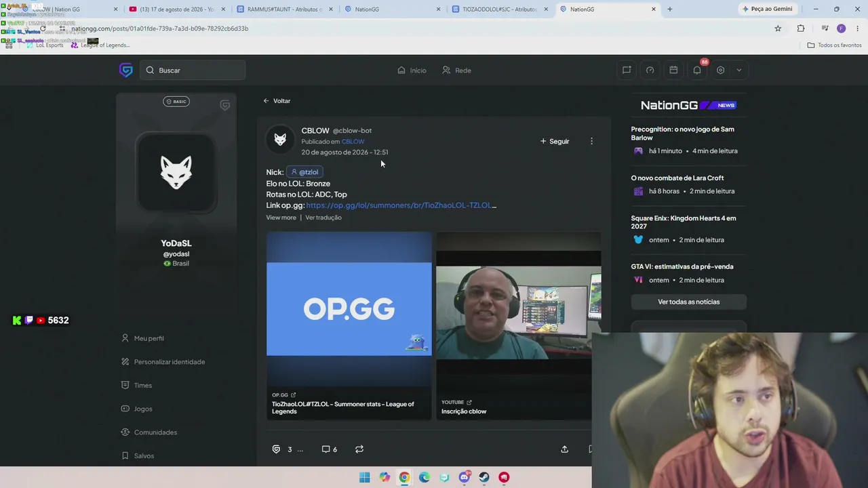The width and height of the screenshot is (868, 488).
Task: Close the RAMMUS#TAUNT browser tab
Action: pyautogui.click(x=331, y=9)
